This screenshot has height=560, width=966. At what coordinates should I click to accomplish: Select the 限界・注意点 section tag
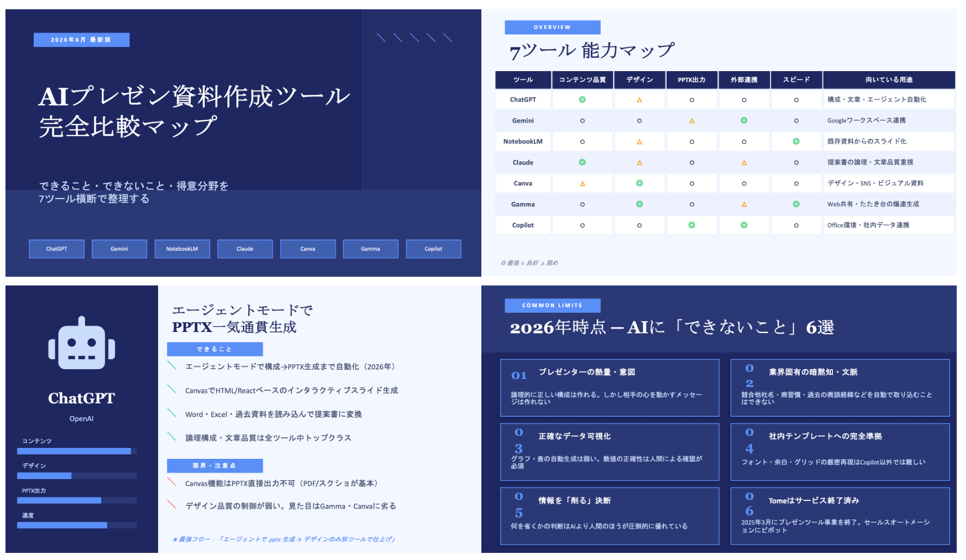[x=215, y=466]
